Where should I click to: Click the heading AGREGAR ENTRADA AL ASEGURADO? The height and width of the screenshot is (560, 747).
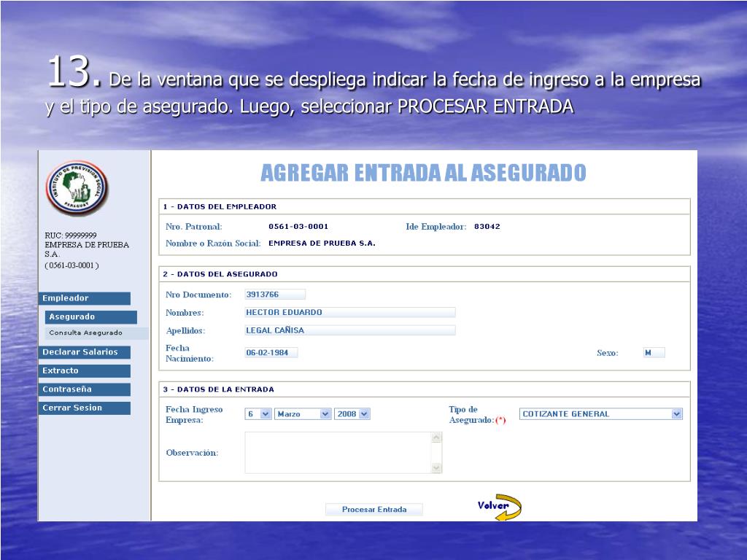click(x=424, y=173)
